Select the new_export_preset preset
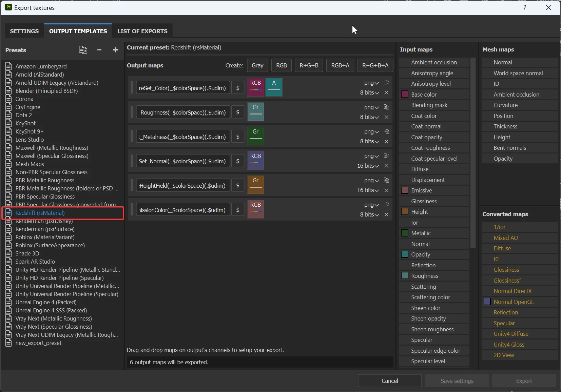The image size is (561, 392). point(38,343)
